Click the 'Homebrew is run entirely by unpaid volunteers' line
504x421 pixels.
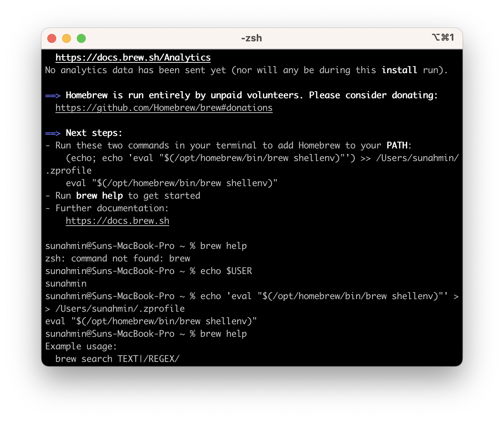click(241, 95)
